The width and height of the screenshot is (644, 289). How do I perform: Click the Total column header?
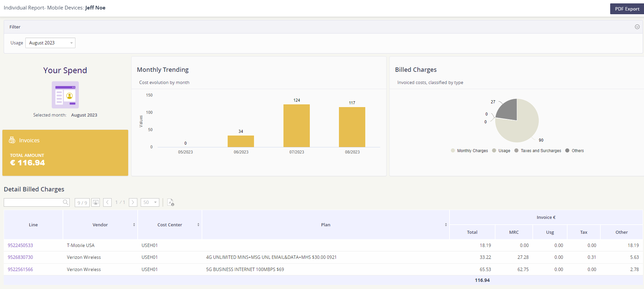tap(472, 232)
